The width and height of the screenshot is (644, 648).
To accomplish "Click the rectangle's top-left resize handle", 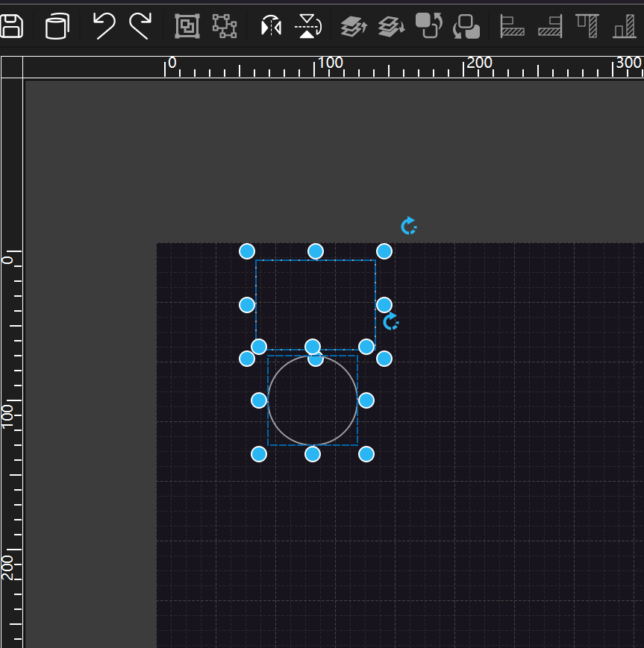I will tap(247, 251).
